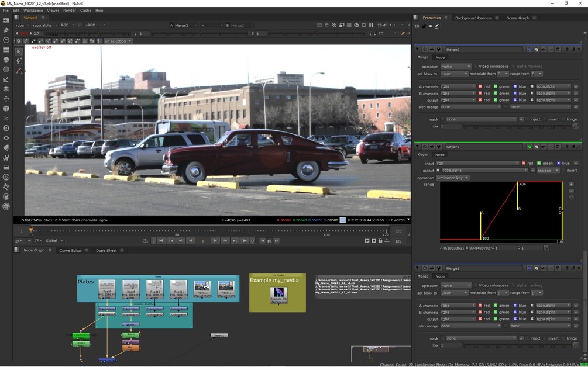
Task: Toggle the red channel checkbox on A channels
Action: click(x=481, y=86)
